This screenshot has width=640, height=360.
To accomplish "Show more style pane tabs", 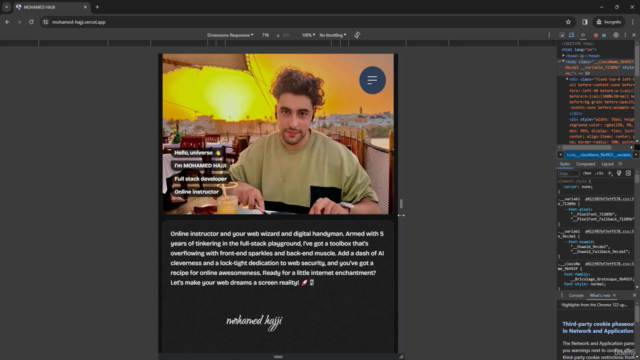I will [620, 164].
